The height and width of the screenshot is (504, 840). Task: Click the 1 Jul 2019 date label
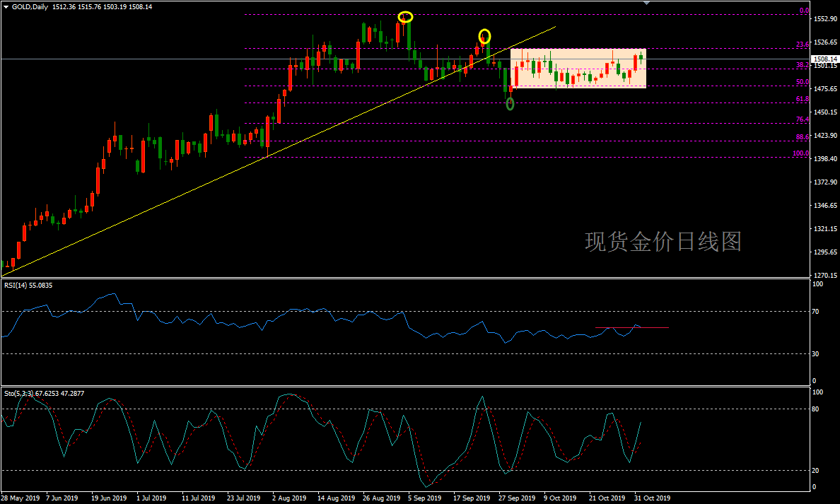pos(151,498)
